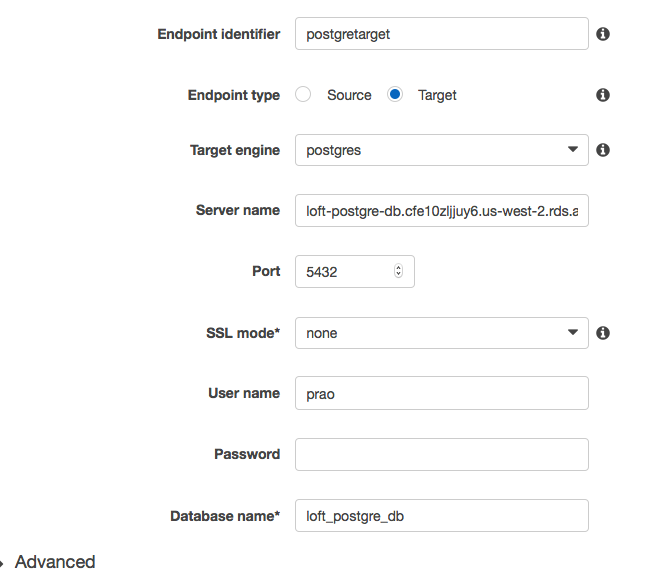666x577 pixels.
Task: Click info icon next to SSL mode
Action: 603,333
